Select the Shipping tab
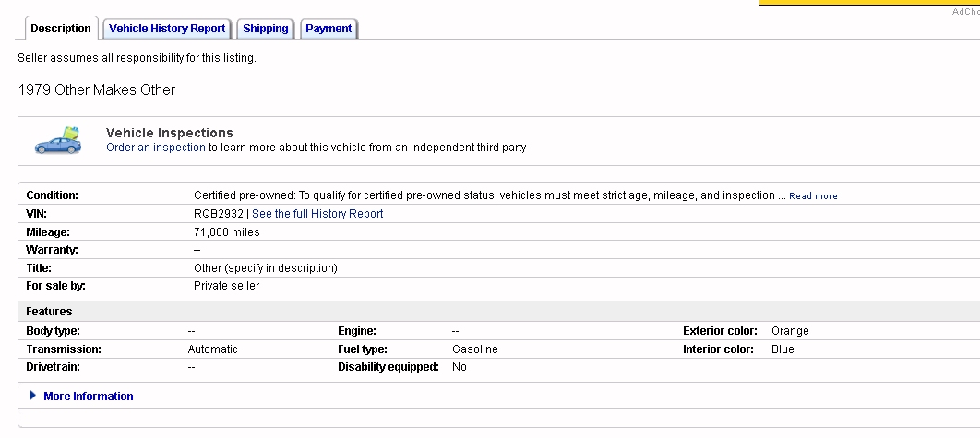The width and height of the screenshot is (980, 438). tap(266, 29)
